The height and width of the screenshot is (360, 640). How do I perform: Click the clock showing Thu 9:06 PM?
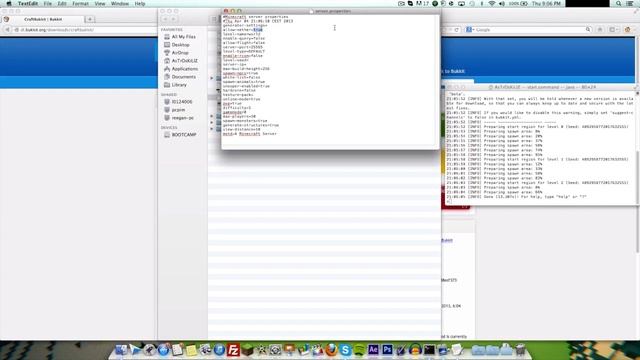point(546,4)
